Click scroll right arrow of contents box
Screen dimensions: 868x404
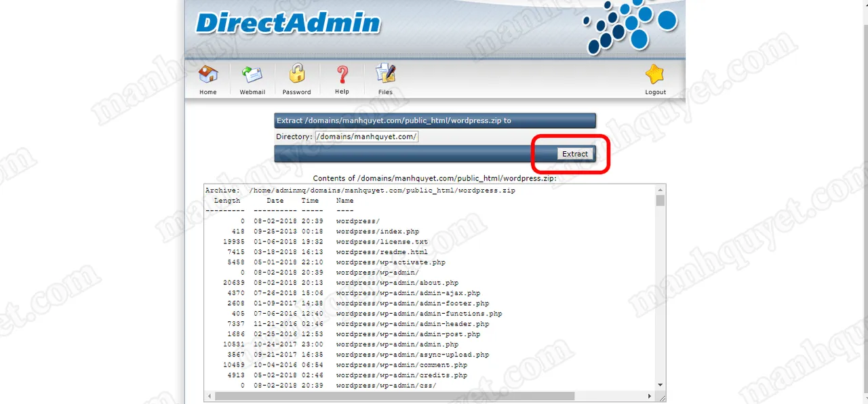coord(650,396)
